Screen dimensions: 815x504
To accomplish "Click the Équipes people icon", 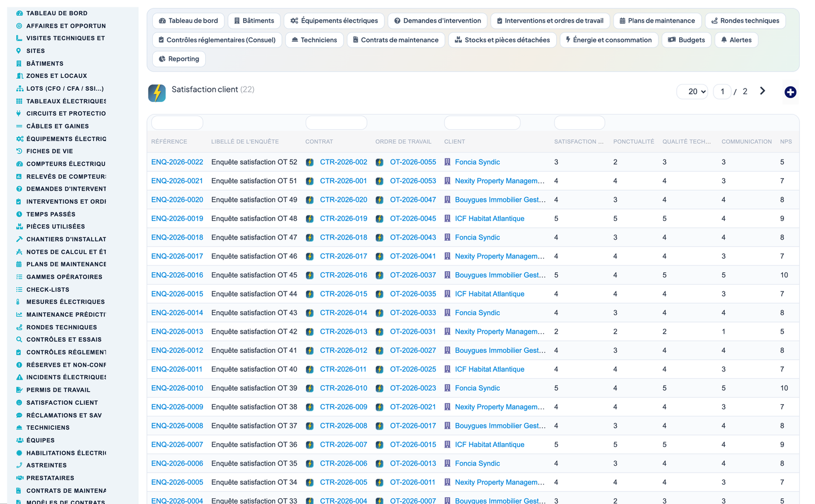I will pyautogui.click(x=19, y=440).
